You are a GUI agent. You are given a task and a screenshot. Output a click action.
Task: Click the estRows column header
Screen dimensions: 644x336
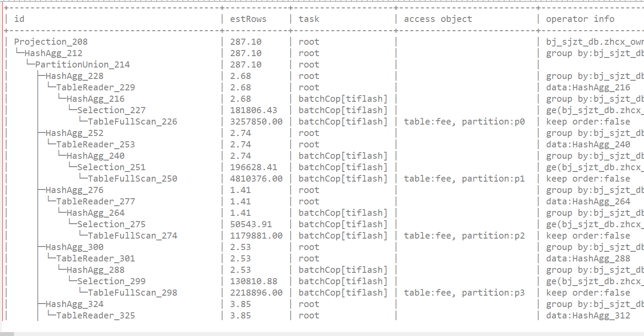click(248, 19)
